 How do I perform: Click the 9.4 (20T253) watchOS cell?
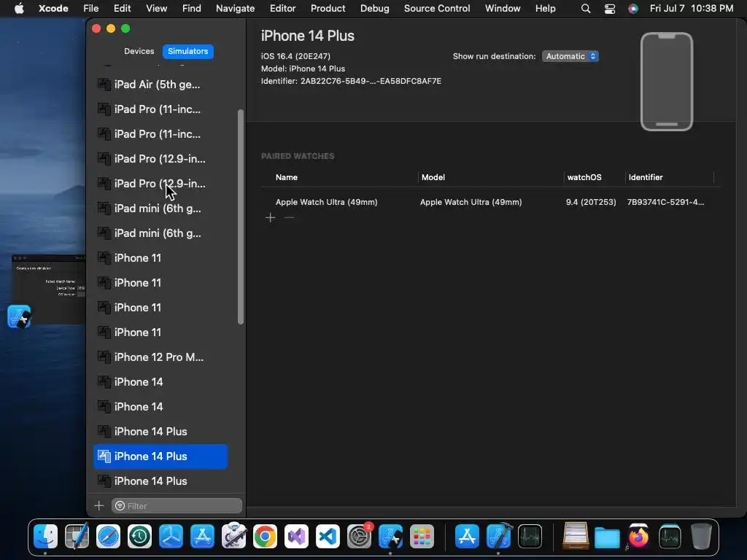pos(591,202)
